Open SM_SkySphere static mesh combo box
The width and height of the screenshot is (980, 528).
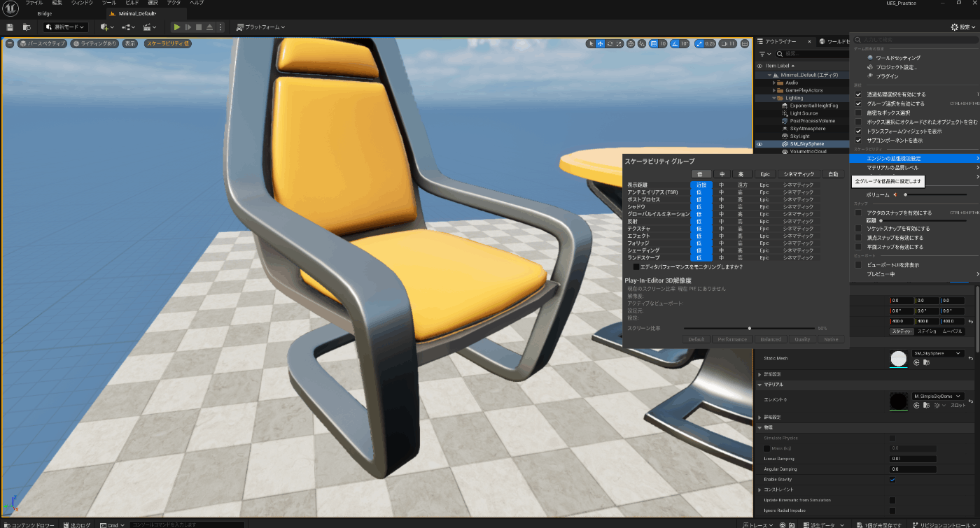click(x=938, y=353)
